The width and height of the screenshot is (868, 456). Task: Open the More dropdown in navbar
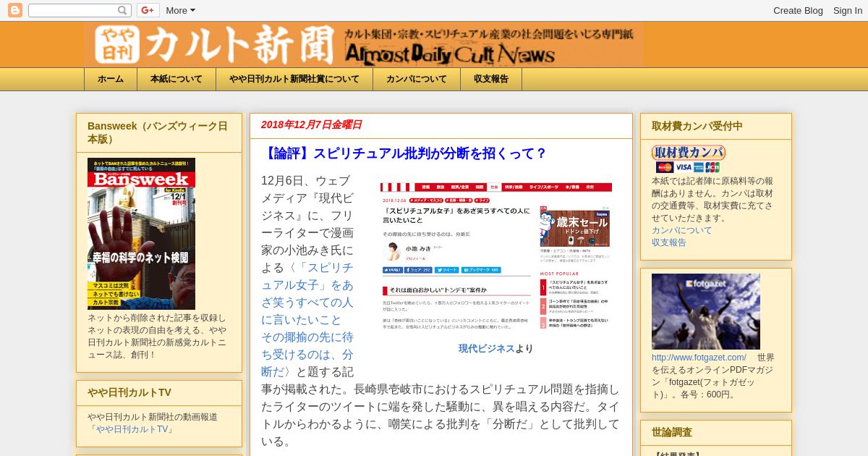click(x=180, y=10)
